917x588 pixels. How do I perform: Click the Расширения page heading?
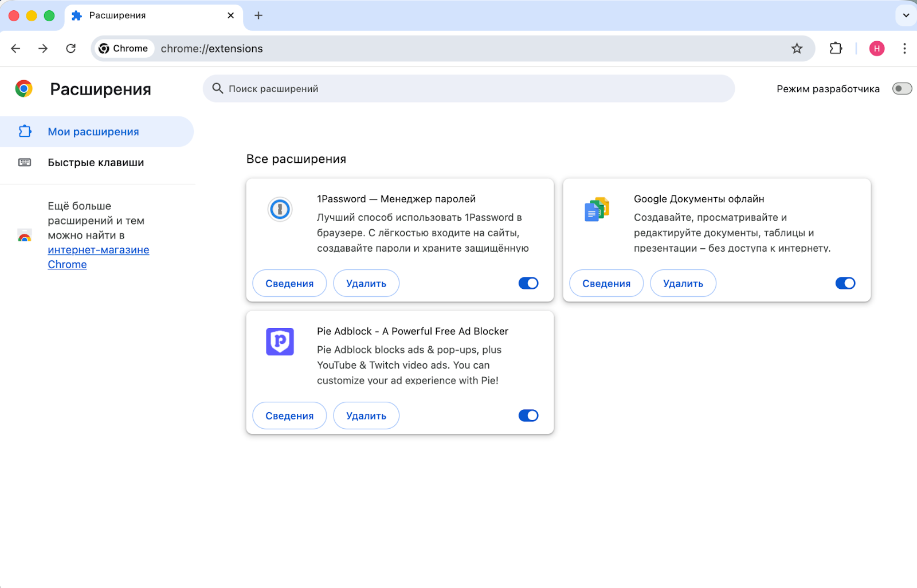[x=101, y=89]
